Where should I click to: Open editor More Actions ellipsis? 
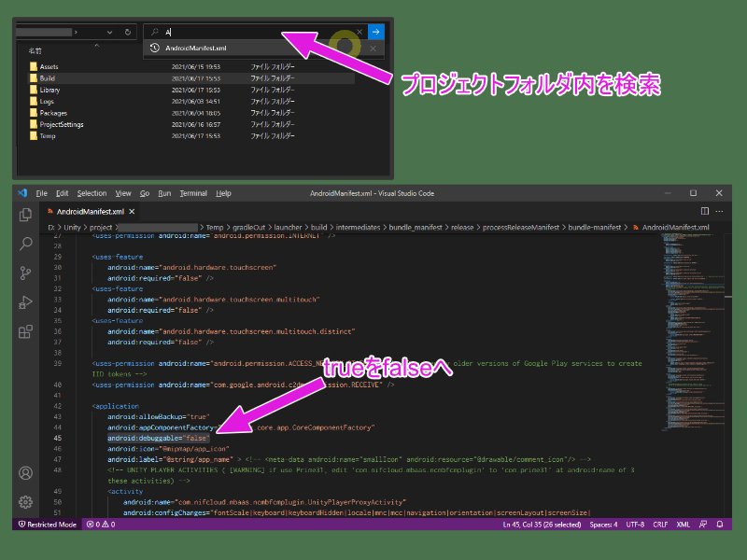coord(719,211)
